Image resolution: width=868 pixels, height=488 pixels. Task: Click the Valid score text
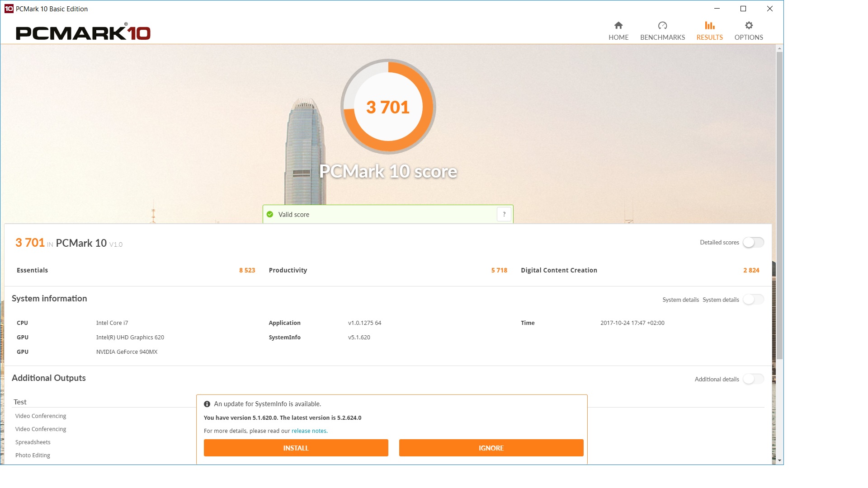[294, 215]
